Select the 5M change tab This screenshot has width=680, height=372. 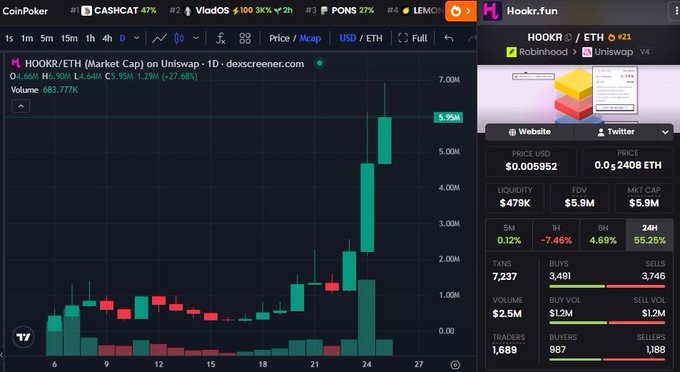pos(509,235)
